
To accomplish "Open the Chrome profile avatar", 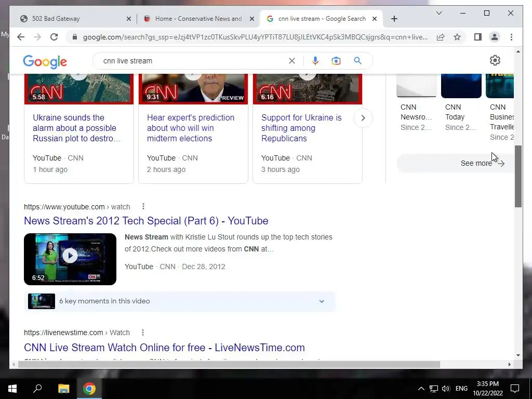I will tap(495, 37).
